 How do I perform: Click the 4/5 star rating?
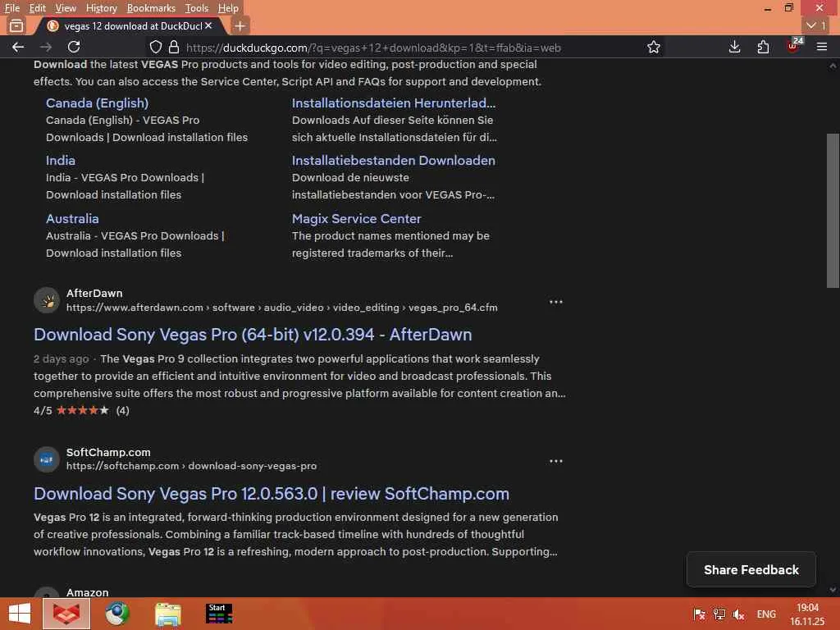tap(81, 410)
